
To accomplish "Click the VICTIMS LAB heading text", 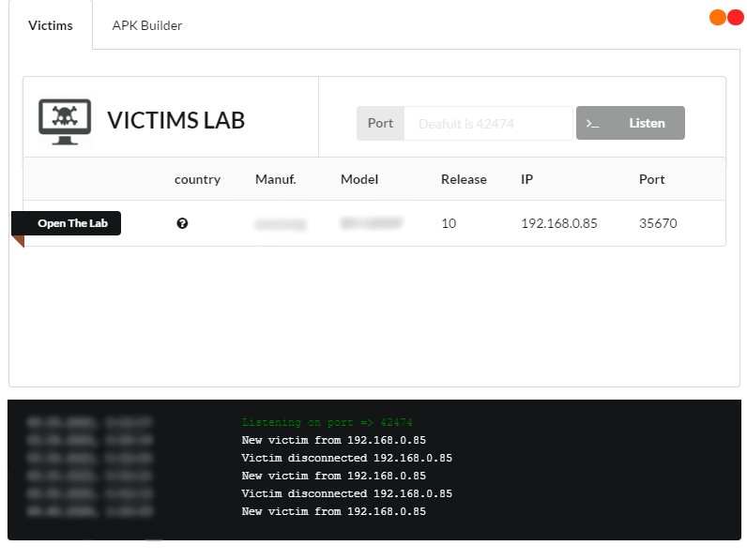I will 175,120.
